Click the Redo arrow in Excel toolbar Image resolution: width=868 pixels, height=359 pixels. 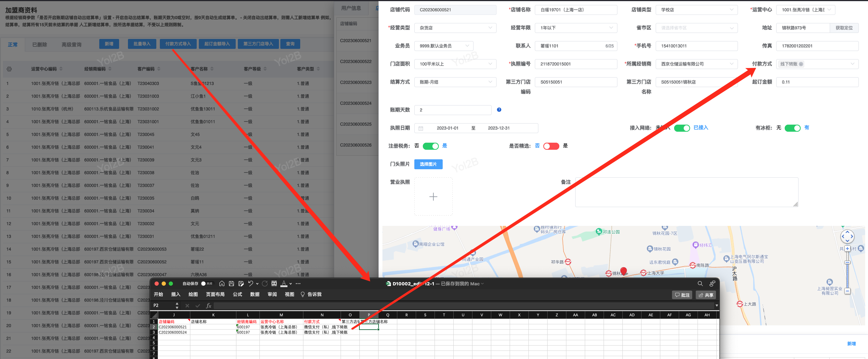(265, 284)
